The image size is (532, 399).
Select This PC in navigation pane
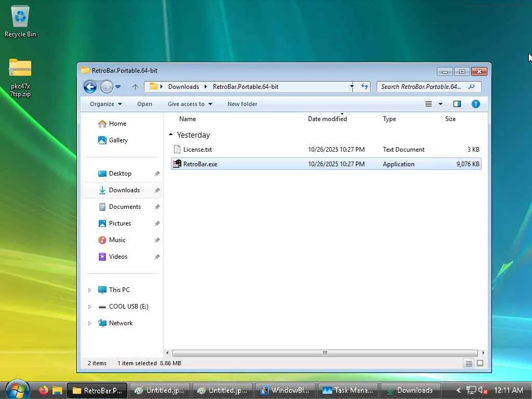click(x=119, y=290)
